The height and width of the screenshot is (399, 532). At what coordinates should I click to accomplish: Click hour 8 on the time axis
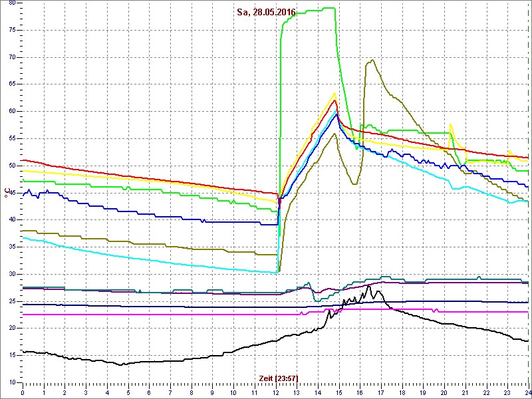pyautogui.click(x=192, y=392)
